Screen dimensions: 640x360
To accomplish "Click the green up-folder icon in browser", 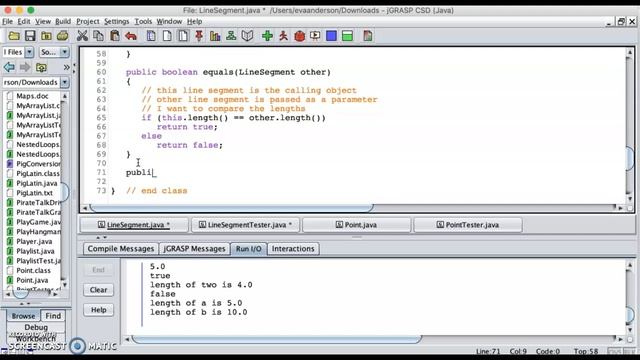I will click(41, 67).
